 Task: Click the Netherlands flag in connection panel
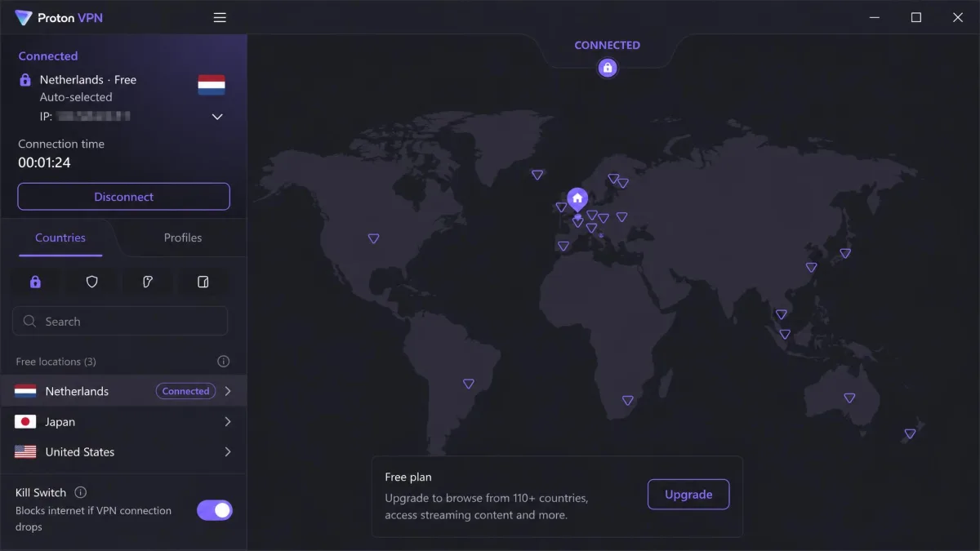coord(212,85)
